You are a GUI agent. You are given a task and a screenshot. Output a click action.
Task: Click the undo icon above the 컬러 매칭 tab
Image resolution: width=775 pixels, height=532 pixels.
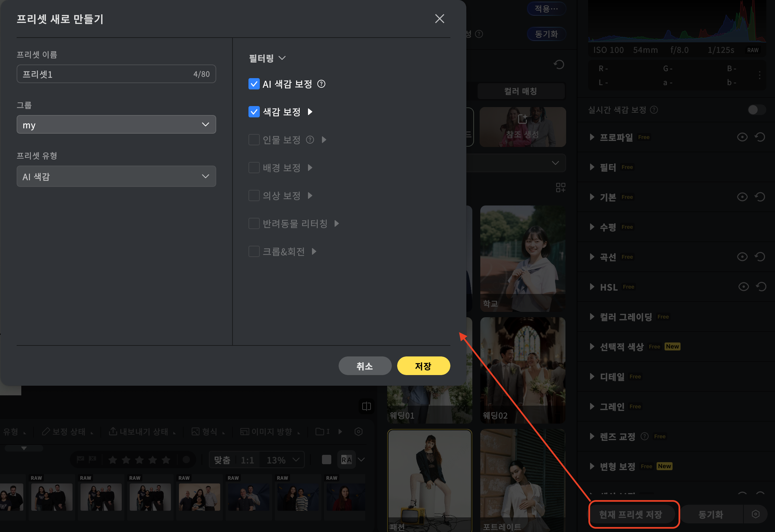(x=559, y=64)
